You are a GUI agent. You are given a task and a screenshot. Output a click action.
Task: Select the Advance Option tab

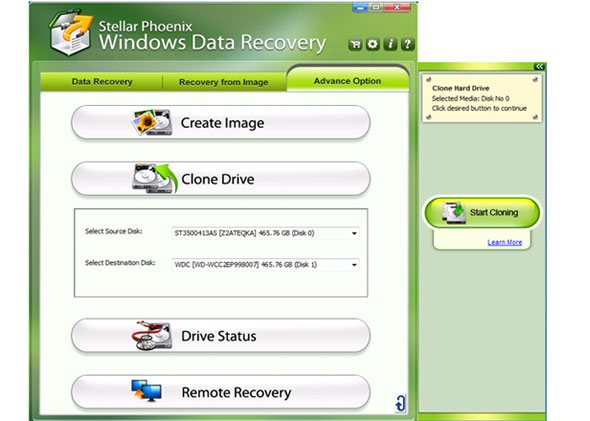[x=348, y=81]
